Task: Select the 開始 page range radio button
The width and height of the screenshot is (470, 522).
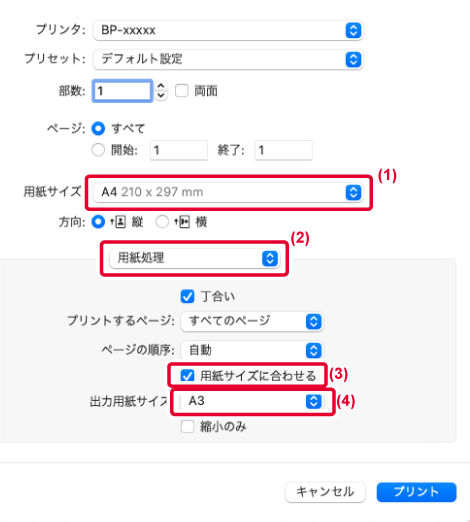Action: [x=98, y=150]
